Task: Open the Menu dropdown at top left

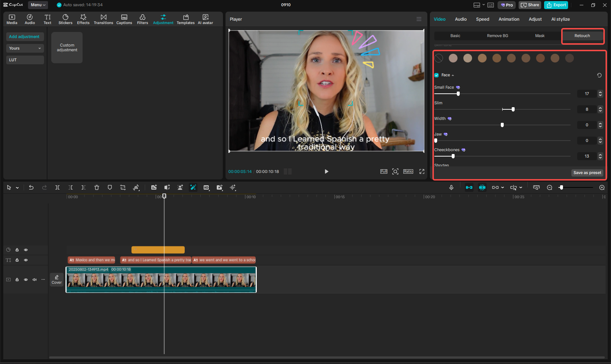Action: (37, 5)
